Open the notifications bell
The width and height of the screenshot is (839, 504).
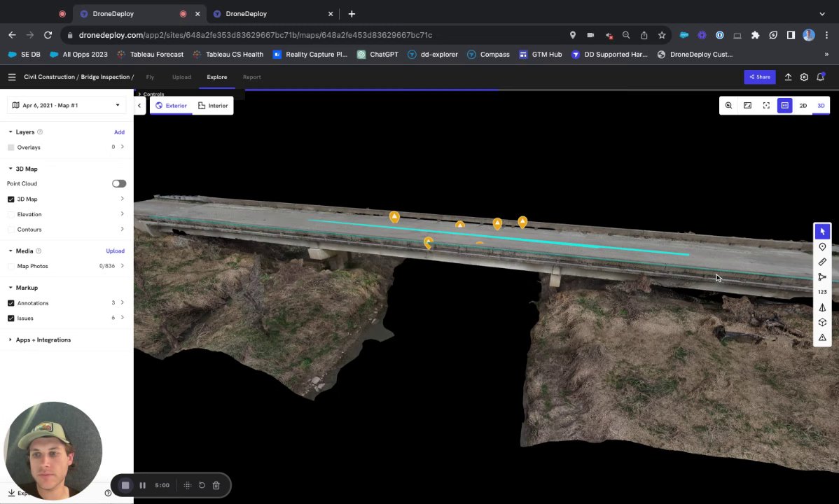[820, 77]
